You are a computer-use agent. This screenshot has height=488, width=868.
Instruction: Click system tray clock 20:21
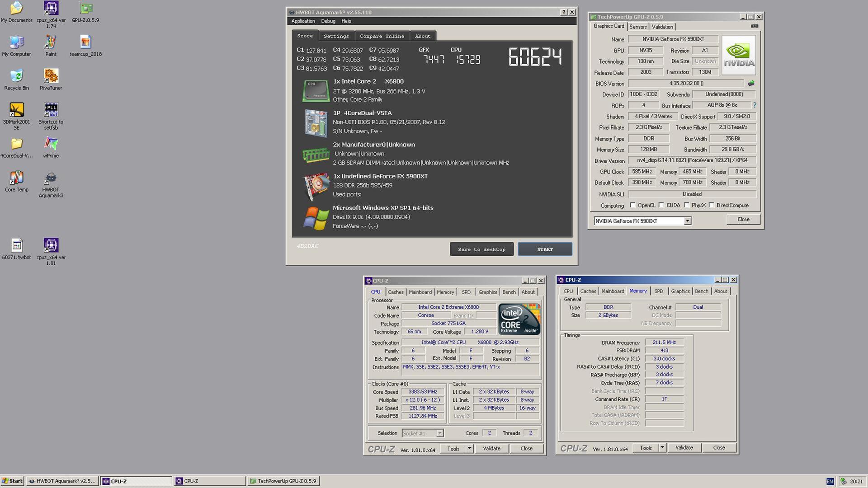pos(856,481)
